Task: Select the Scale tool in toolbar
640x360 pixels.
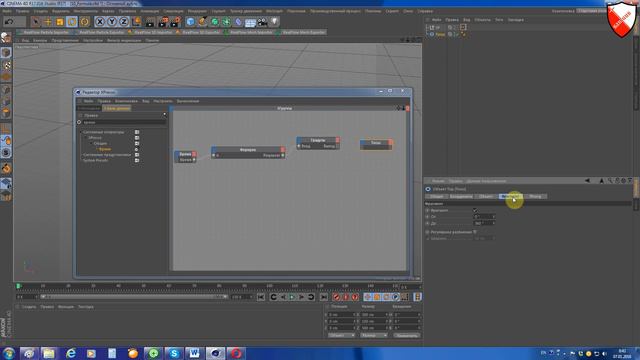Action: click(60, 22)
